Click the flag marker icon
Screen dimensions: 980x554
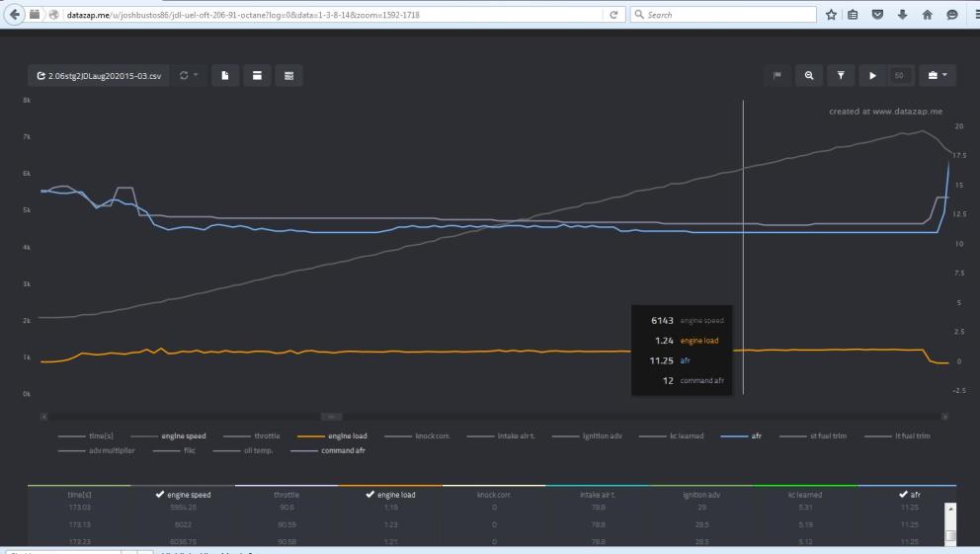(x=777, y=75)
